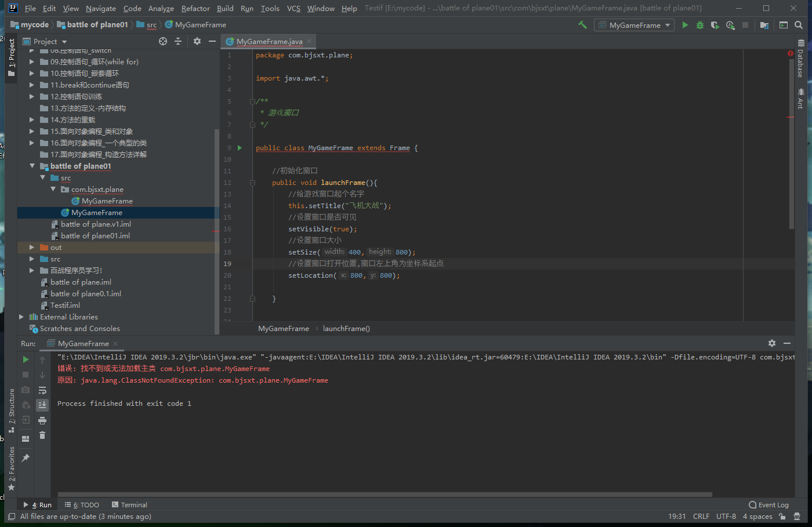Expand 14.方法的重载 folder
Image resolution: width=812 pixels, height=527 pixels.
(x=32, y=119)
